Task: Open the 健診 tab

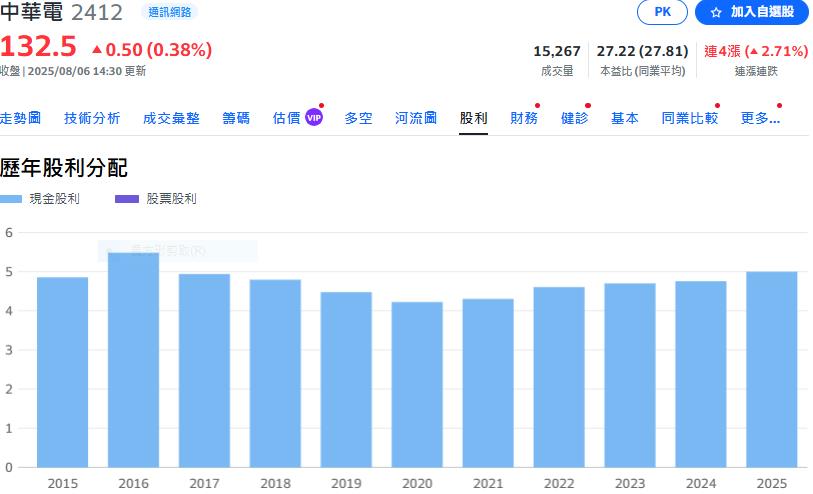Action: click(x=574, y=118)
